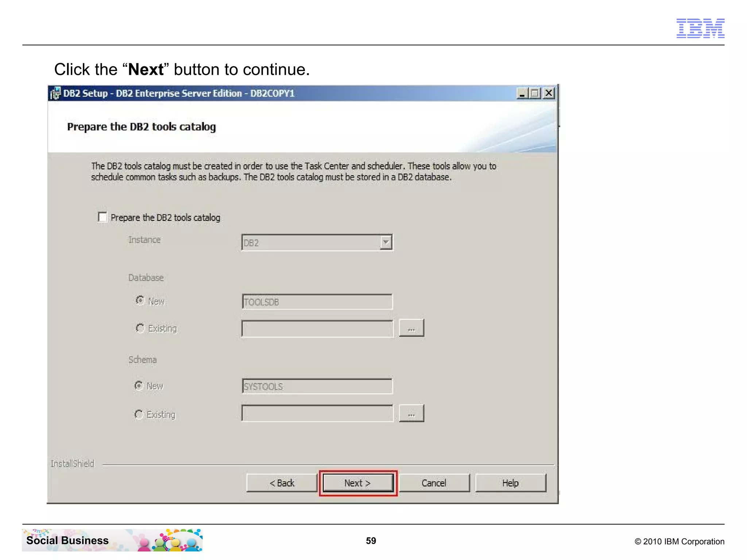Browse for an existing database

pos(411,328)
